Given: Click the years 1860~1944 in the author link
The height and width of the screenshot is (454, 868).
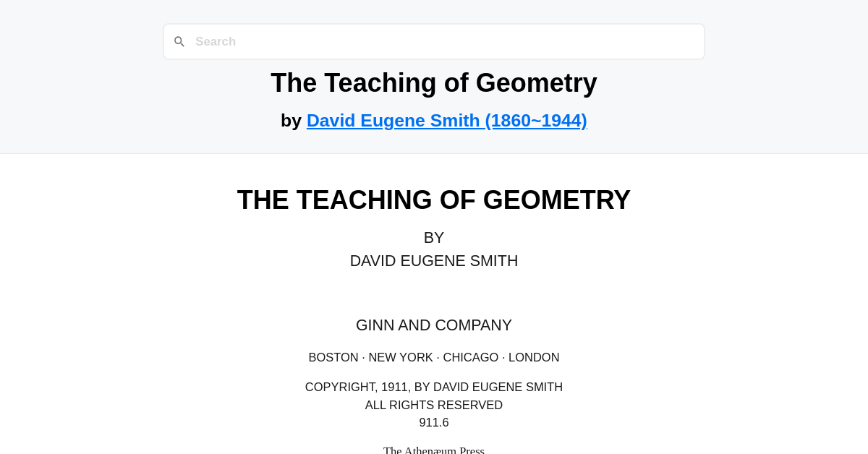Looking at the screenshot, I should (x=538, y=120).
